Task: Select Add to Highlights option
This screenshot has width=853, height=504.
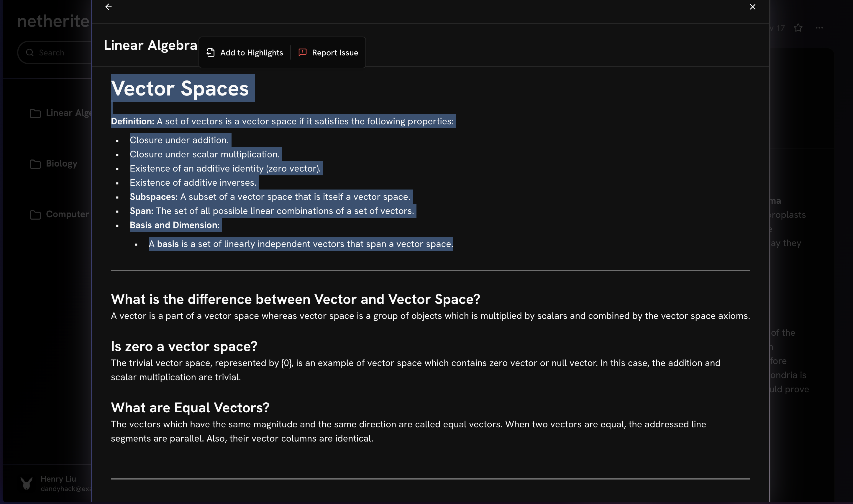Action: click(x=252, y=53)
